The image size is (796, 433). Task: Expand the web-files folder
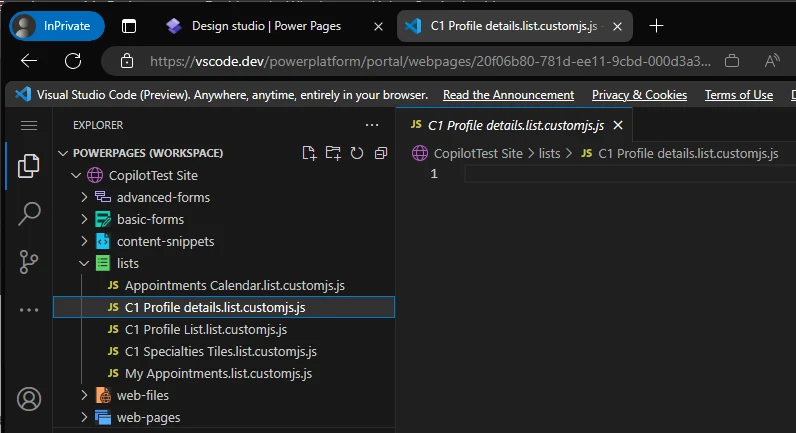[85, 395]
